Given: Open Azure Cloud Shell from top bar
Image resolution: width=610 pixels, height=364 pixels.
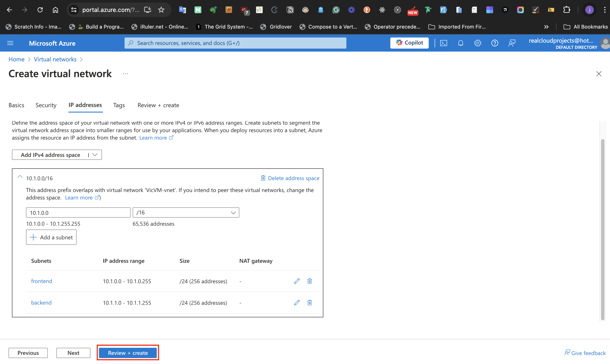Looking at the screenshot, I should [444, 43].
